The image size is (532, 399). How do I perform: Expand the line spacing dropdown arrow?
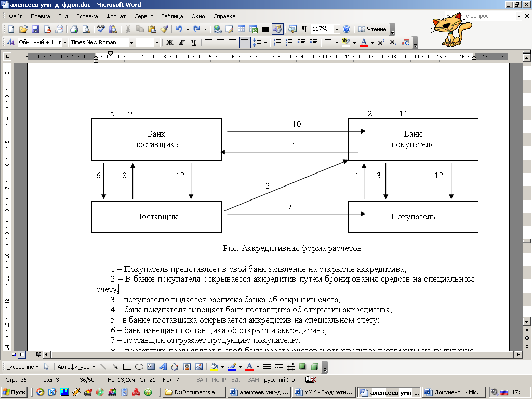point(265,43)
